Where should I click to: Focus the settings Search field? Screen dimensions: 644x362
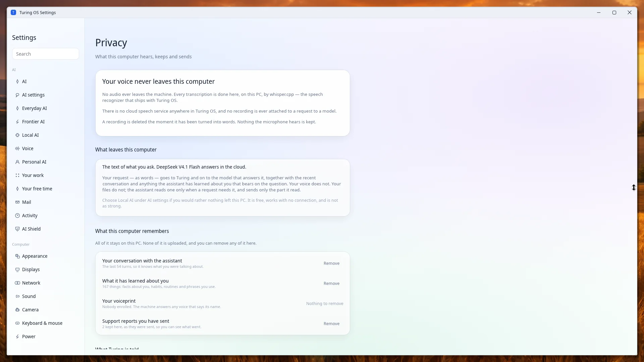46,54
